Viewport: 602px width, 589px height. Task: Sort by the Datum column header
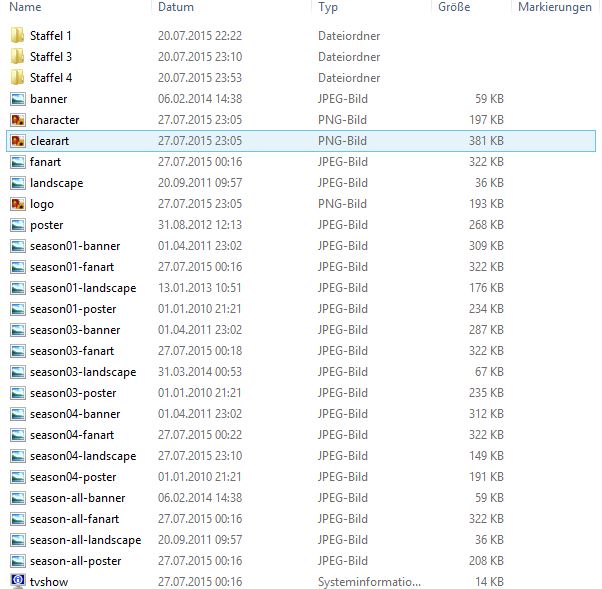[x=176, y=7]
